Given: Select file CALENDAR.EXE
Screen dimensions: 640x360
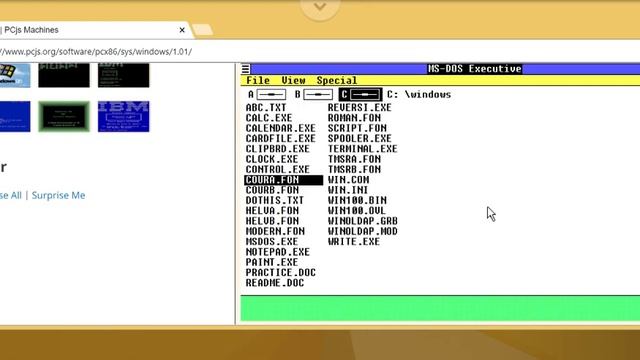Looking at the screenshot, I should click(x=280, y=128).
